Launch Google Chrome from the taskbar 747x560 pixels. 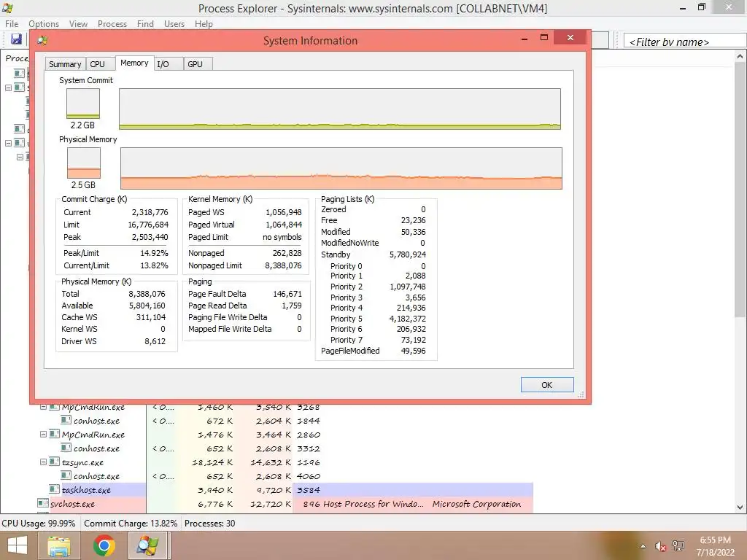(x=104, y=545)
